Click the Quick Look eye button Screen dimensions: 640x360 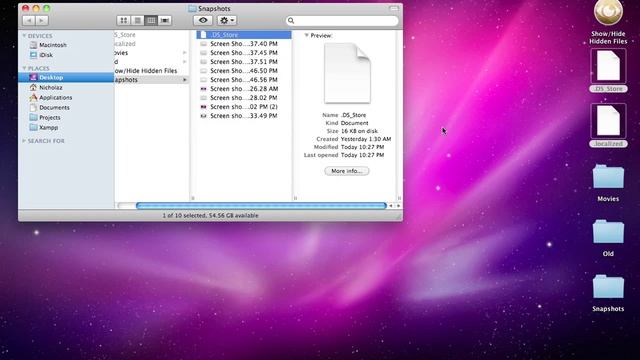tap(203, 20)
